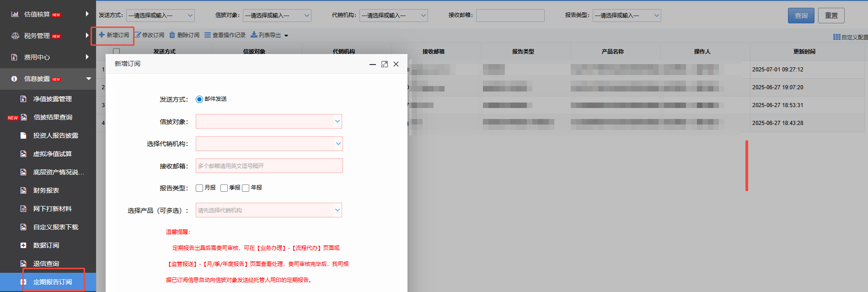Viewport: 868px width, 292px height.
Task: Click the 操作人 column header
Action: tap(702, 52)
